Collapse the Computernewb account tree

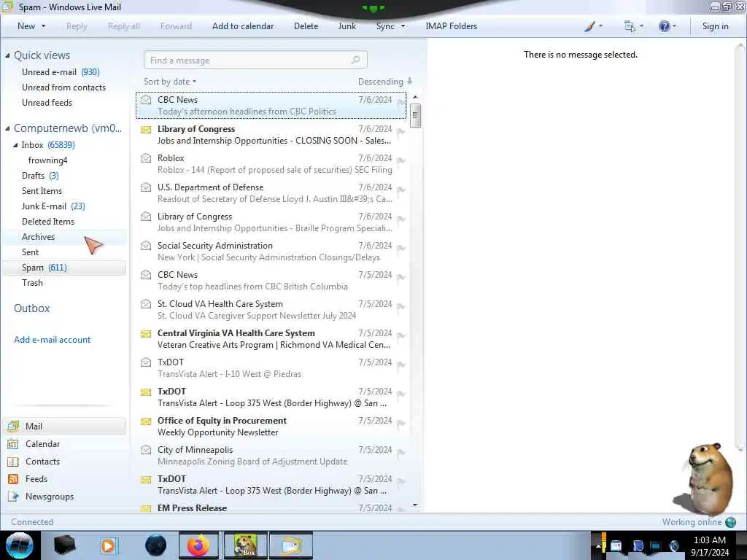pos(7,128)
